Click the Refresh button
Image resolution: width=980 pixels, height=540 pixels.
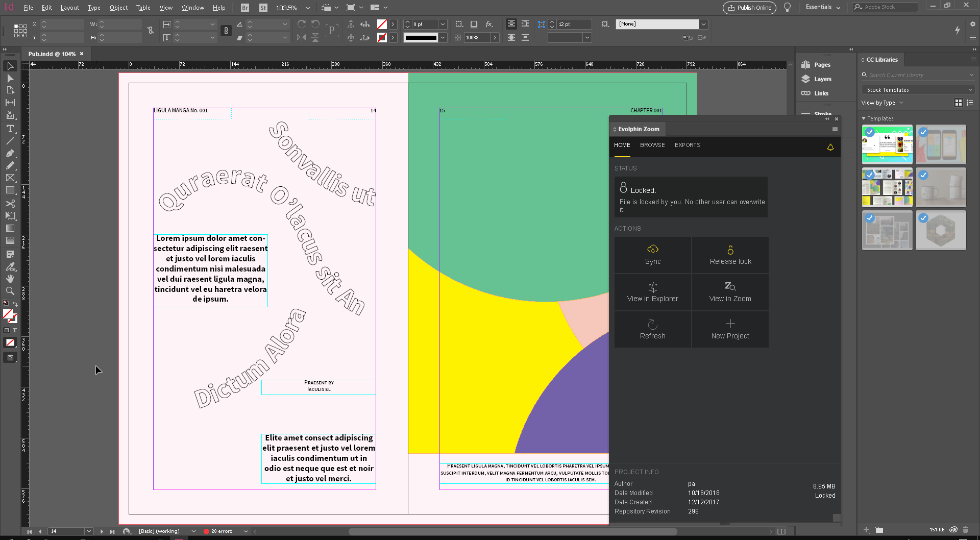pos(653,329)
